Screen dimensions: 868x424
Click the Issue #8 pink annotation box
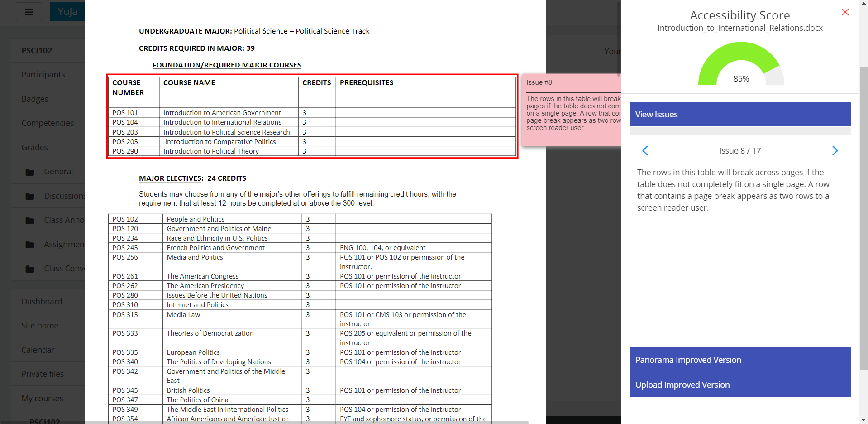(572, 110)
